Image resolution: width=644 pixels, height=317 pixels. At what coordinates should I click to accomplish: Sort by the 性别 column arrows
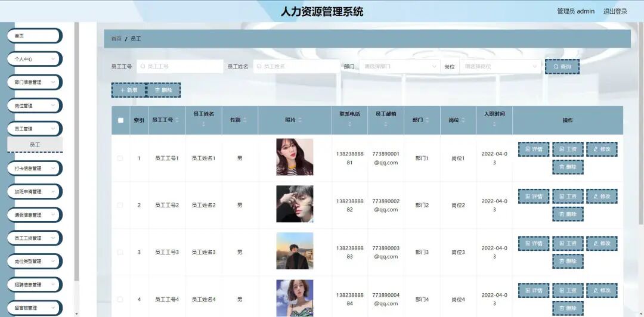click(245, 120)
